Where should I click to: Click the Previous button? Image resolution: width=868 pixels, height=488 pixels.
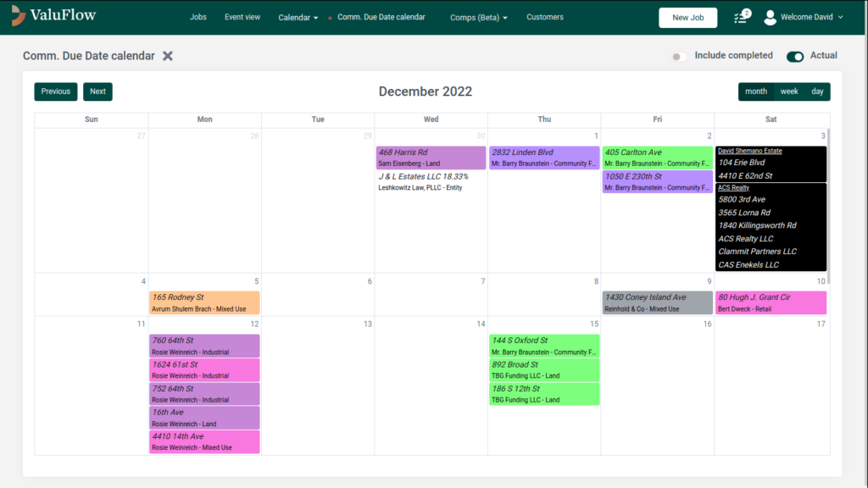(x=55, y=91)
